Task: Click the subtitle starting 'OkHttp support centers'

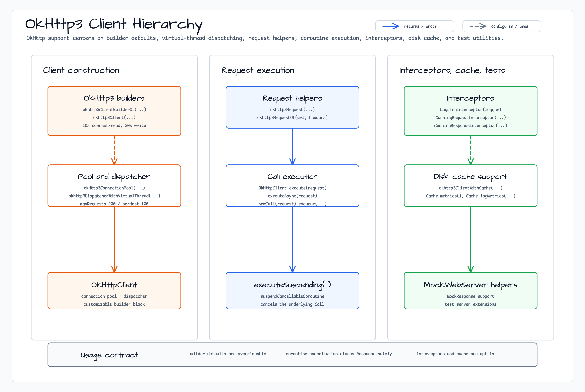Action: 265,38
